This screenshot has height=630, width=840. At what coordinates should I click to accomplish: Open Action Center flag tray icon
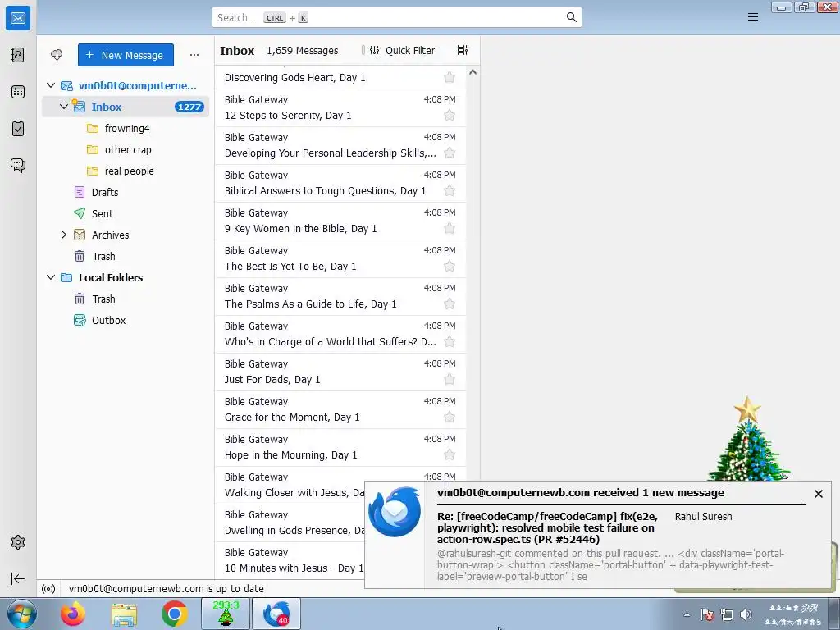(706, 614)
